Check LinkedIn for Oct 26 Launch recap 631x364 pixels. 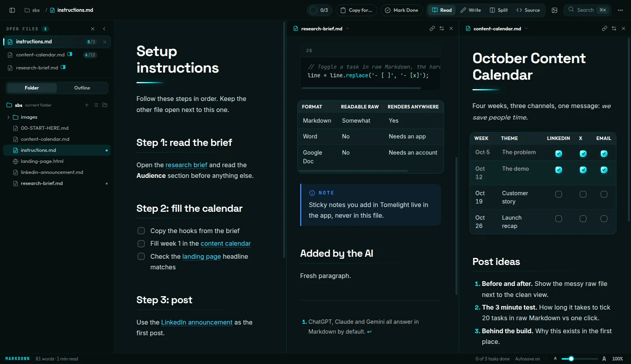558,218
